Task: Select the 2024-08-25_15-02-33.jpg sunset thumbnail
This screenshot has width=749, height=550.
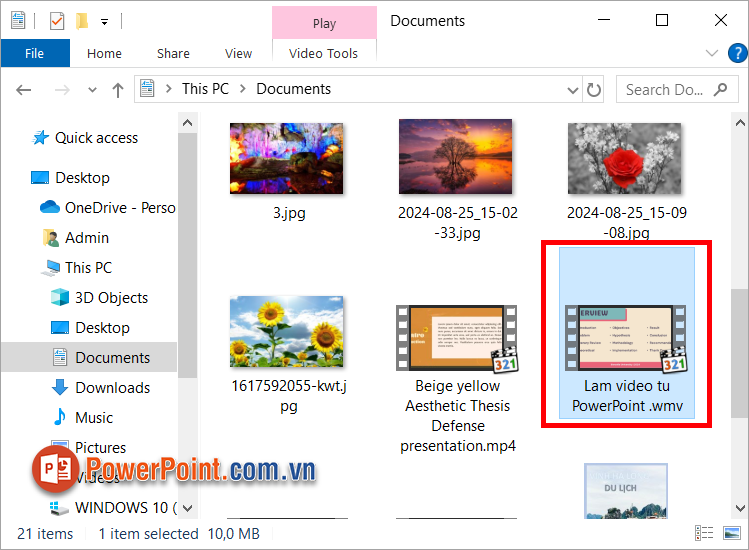Action: click(455, 157)
